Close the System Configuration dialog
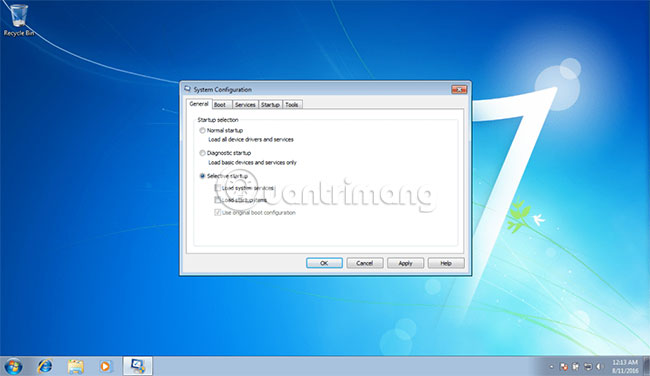Screen dimensions: 650x376 [459, 89]
